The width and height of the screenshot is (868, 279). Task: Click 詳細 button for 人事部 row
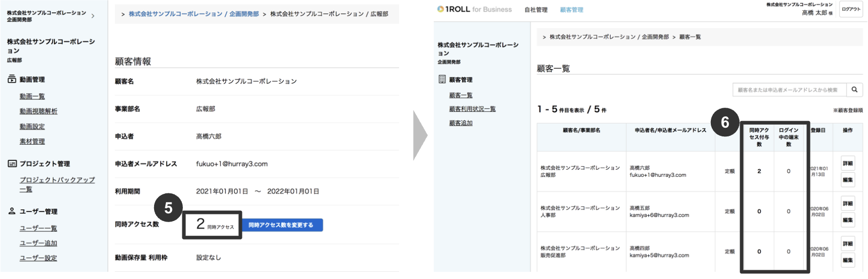pos(847,203)
